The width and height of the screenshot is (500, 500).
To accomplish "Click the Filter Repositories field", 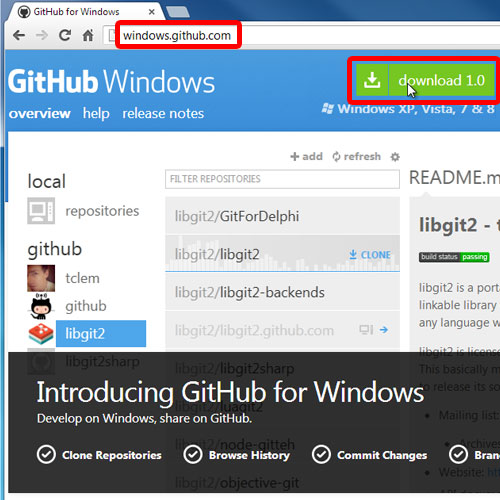I will (x=282, y=179).
